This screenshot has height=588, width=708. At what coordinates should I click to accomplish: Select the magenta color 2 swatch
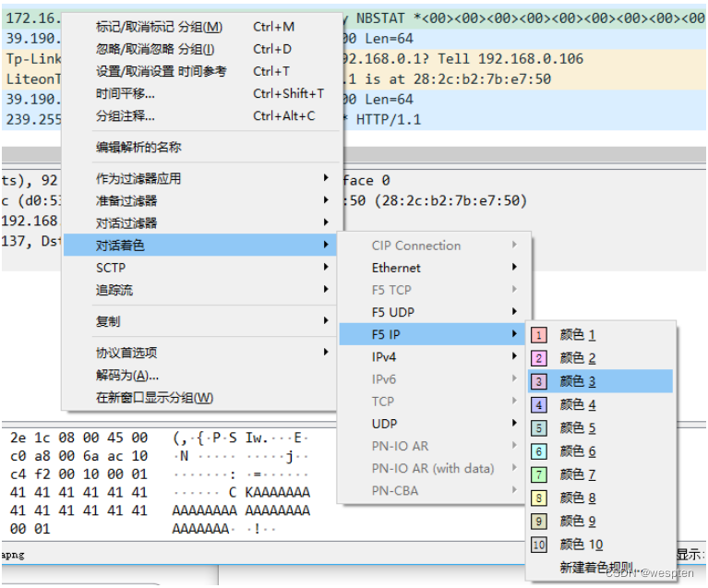tap(539, 358)
